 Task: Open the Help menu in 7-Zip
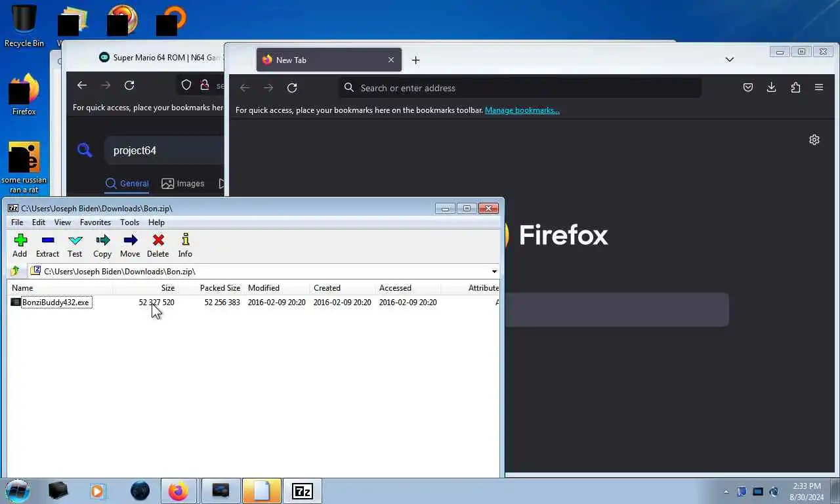(156, 222)
